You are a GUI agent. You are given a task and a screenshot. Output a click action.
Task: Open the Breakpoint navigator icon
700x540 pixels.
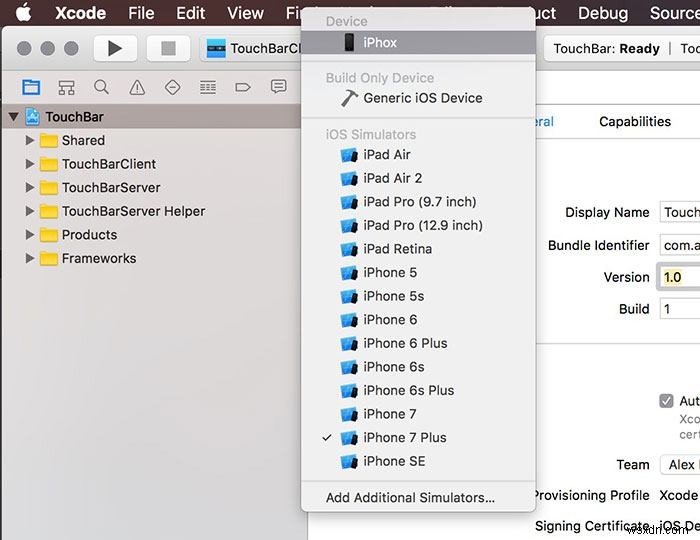coord(243,87)
